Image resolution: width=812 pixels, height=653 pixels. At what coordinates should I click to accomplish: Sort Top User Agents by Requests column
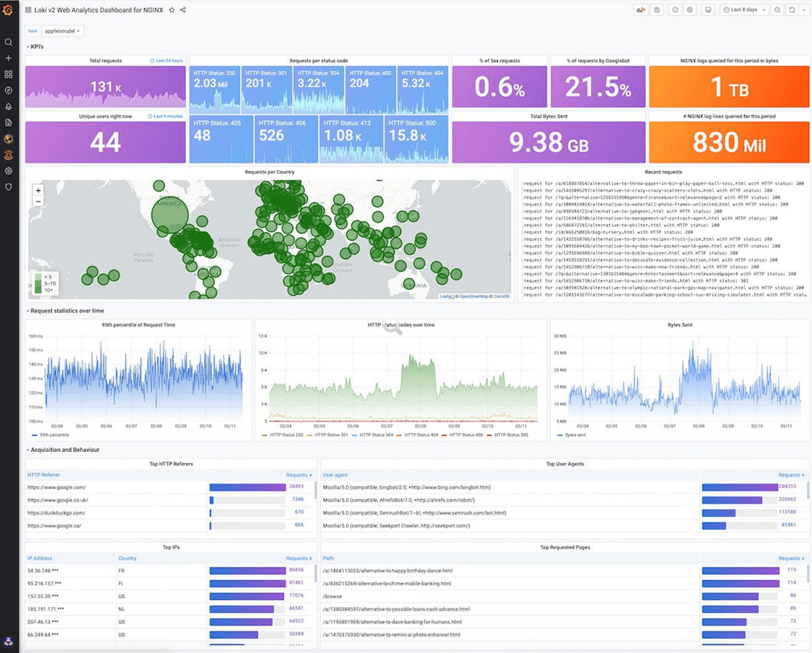[x=791, y=475]
